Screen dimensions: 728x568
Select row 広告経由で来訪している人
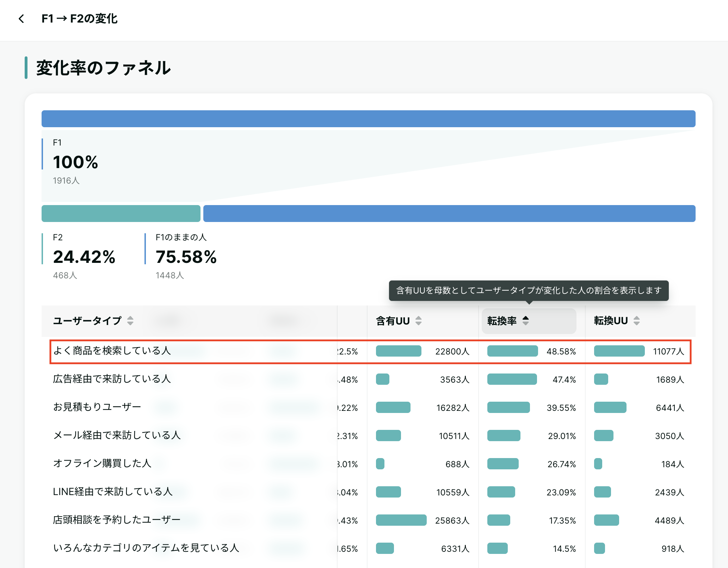[x=369, y=379]
